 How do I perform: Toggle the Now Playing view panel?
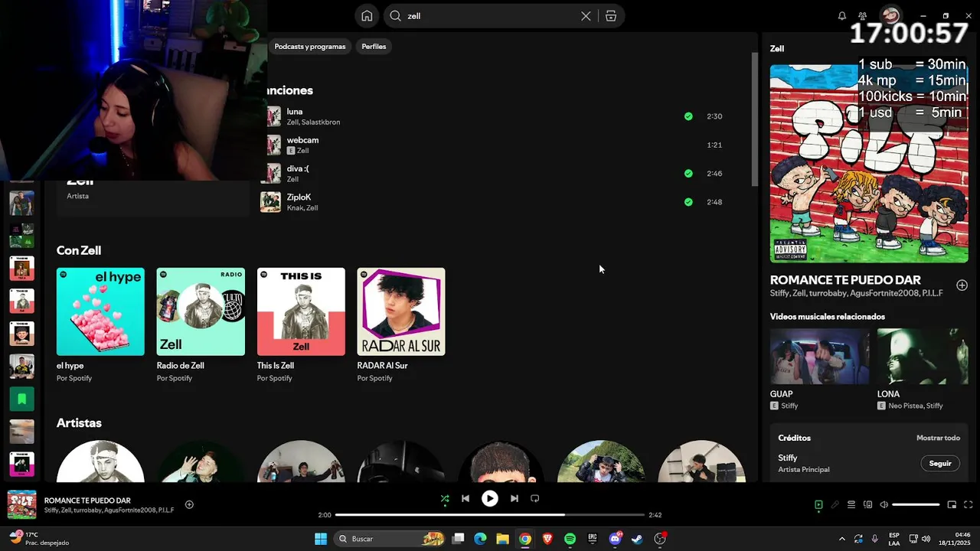818,505
